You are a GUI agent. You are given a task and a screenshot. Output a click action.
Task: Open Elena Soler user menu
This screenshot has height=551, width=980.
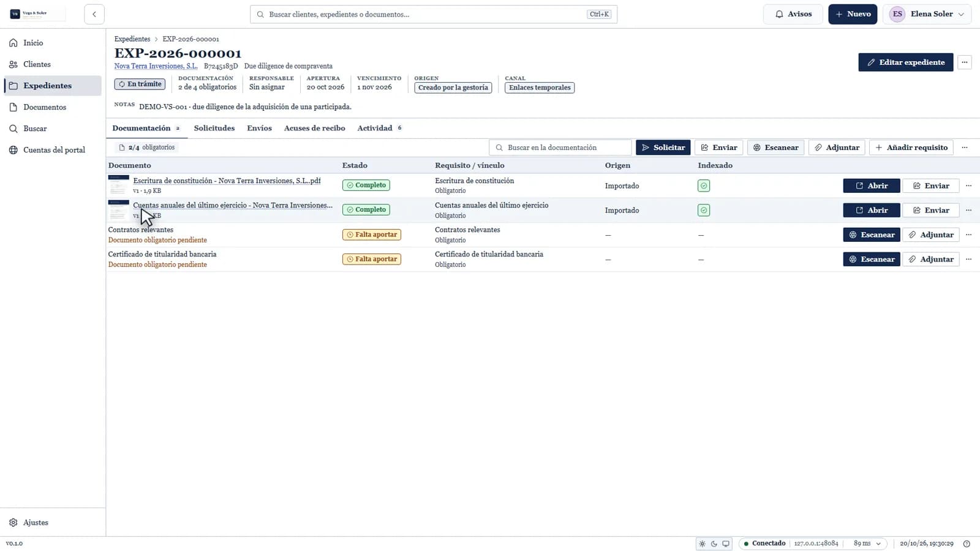927,14
